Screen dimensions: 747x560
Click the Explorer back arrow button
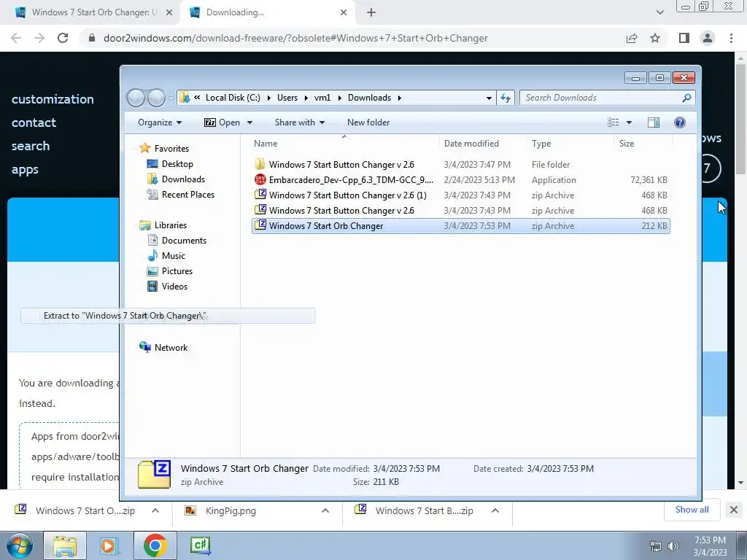[x=136, y=98]
